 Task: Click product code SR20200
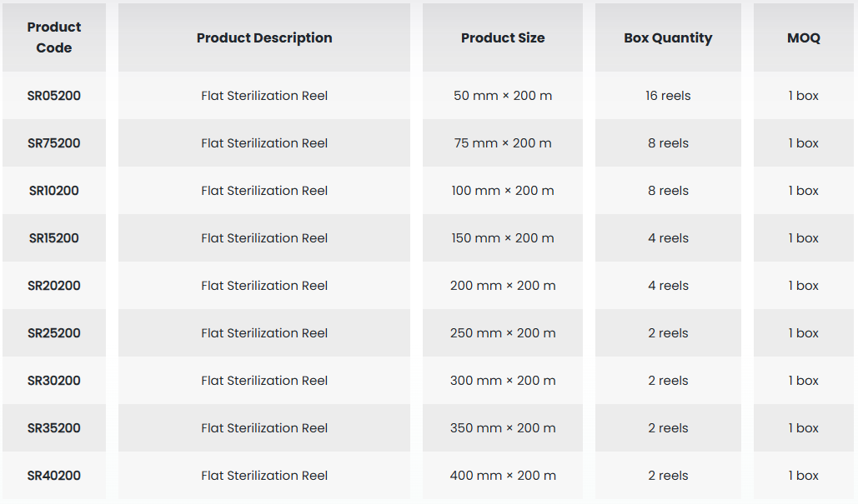tap(54, 286)
